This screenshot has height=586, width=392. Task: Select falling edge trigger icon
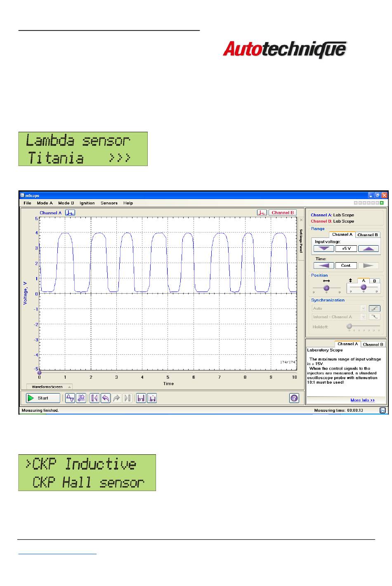pos(375,317)
